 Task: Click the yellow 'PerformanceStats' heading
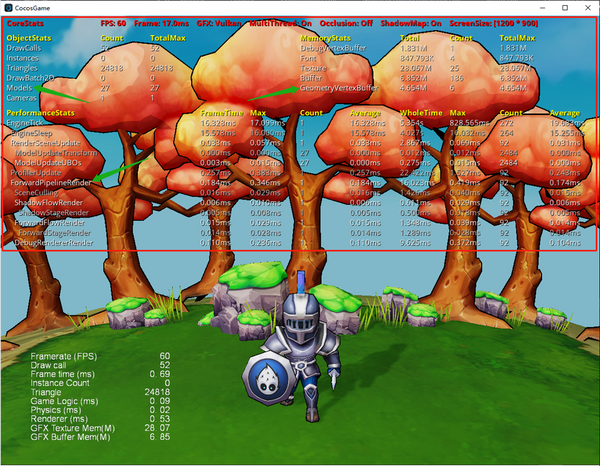[41, 113]
